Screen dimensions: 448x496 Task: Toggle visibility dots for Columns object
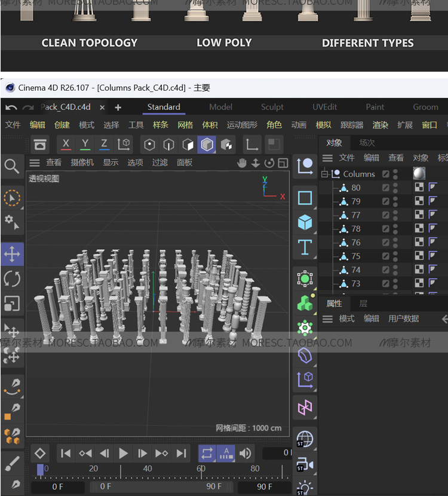pos(395,174)
